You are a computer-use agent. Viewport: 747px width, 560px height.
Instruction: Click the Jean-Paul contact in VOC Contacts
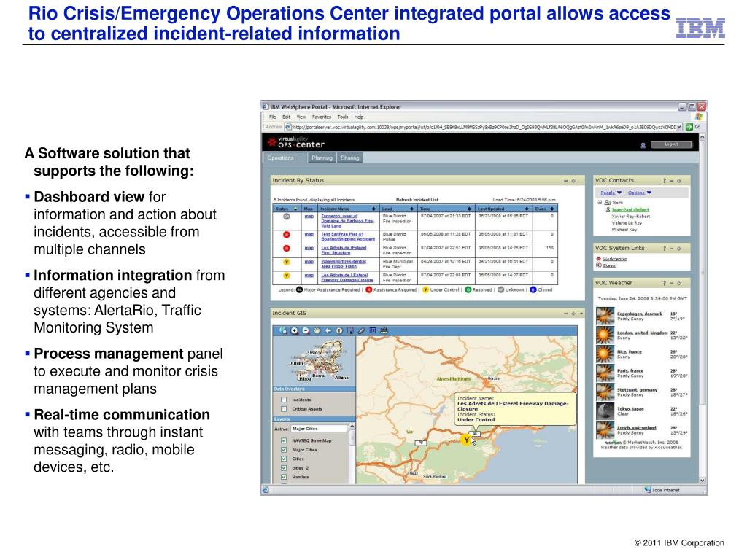[x=630, y=209]
